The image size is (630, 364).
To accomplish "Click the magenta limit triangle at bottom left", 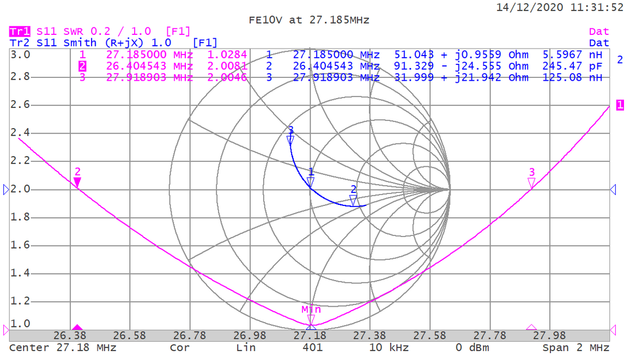I will pyautogui.click(x=5, y=330).
